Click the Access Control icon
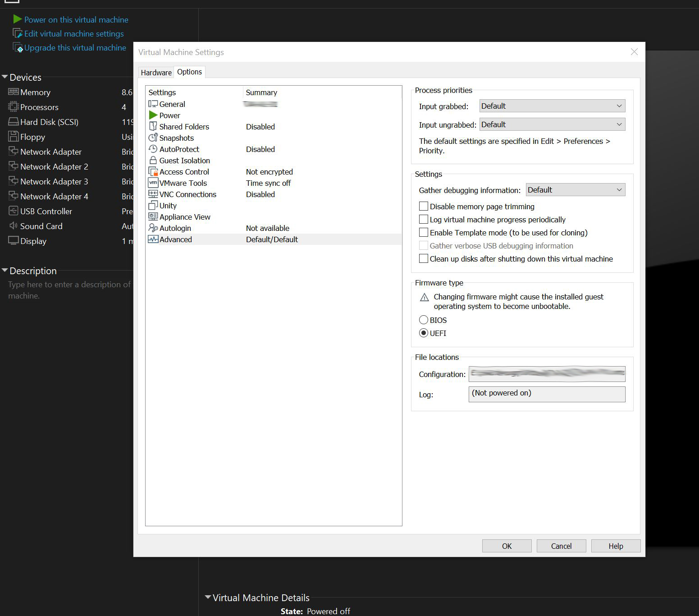 point(153,172)
